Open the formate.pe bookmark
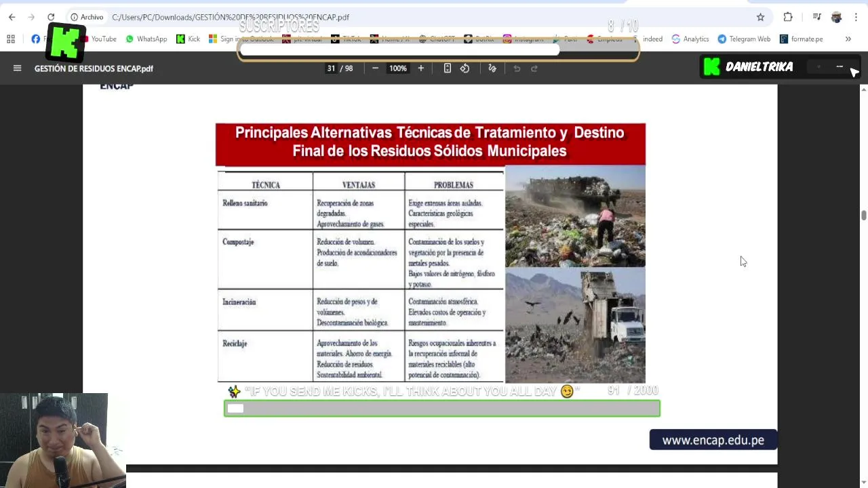The width and height of the screenshot is (868, 488). click(801, 39)
